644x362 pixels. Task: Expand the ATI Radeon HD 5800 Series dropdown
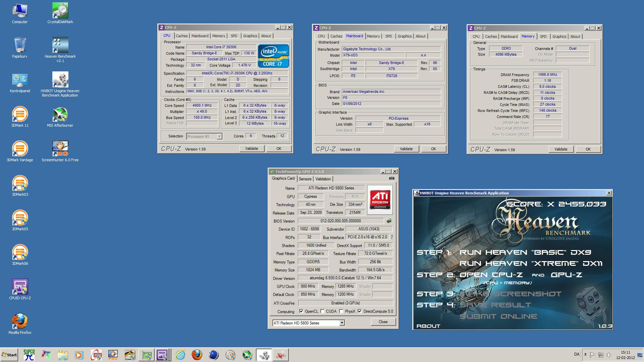(x=342, y=323)
